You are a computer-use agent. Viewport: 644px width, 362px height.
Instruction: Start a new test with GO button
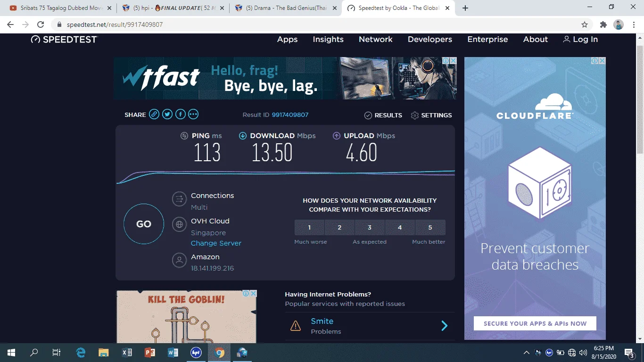[144, 224]
